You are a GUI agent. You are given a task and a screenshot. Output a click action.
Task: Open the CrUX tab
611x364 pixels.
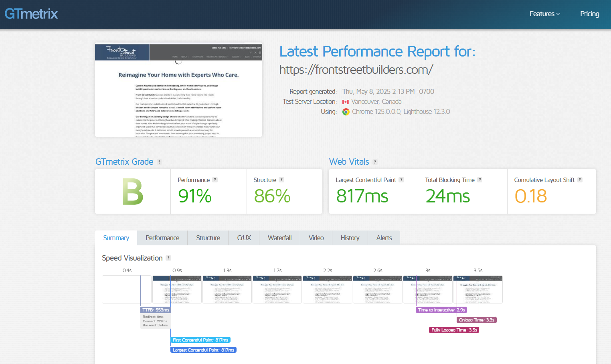pyautogui.click(x=244, y=238)
